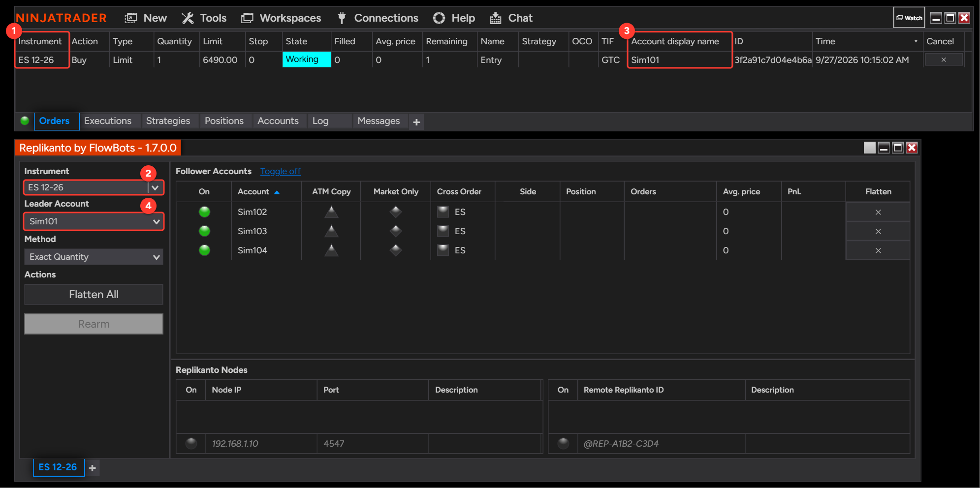Open the Method dropdown set to Exact Quantity
Viewport: 980px width, 488px height.
tap(94, 257)
